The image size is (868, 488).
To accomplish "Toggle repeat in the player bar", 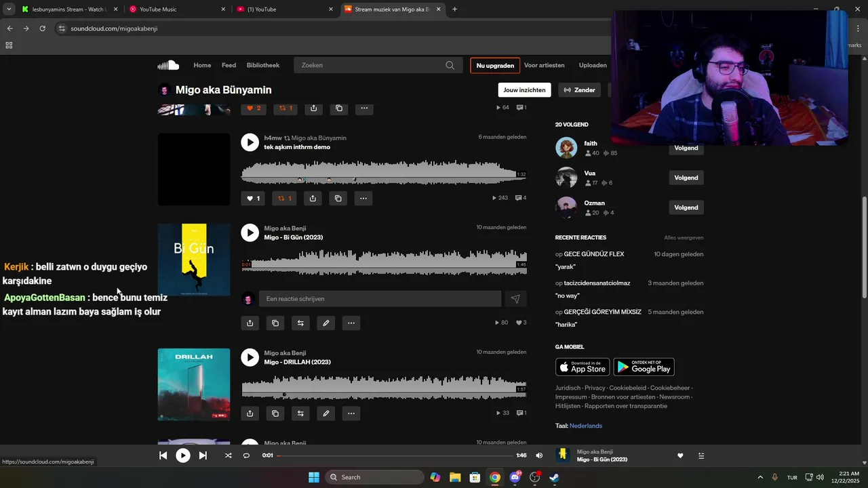I will coord(246,455).
